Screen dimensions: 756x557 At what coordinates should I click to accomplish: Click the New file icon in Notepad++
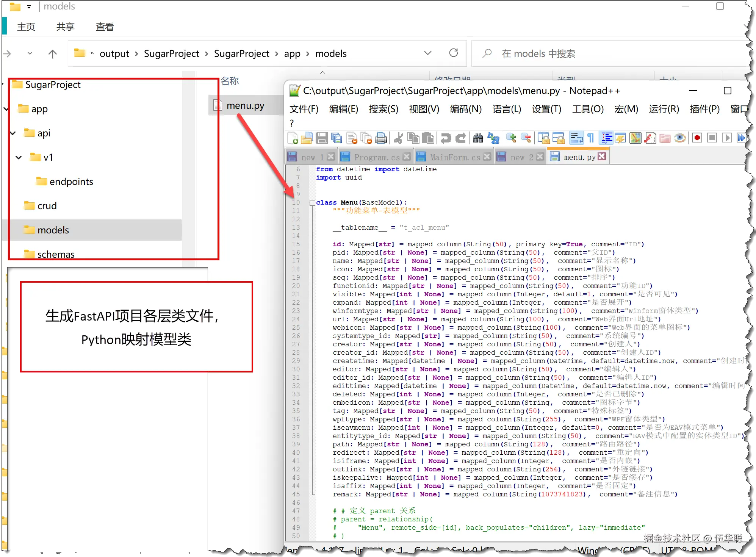pos(293,138)
